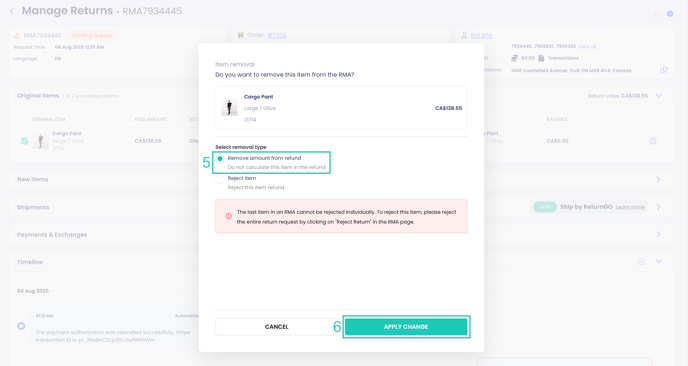Expand the Payments & Exchanges section
This screenshot has width=688, height=366.
(x=658, y=234)
